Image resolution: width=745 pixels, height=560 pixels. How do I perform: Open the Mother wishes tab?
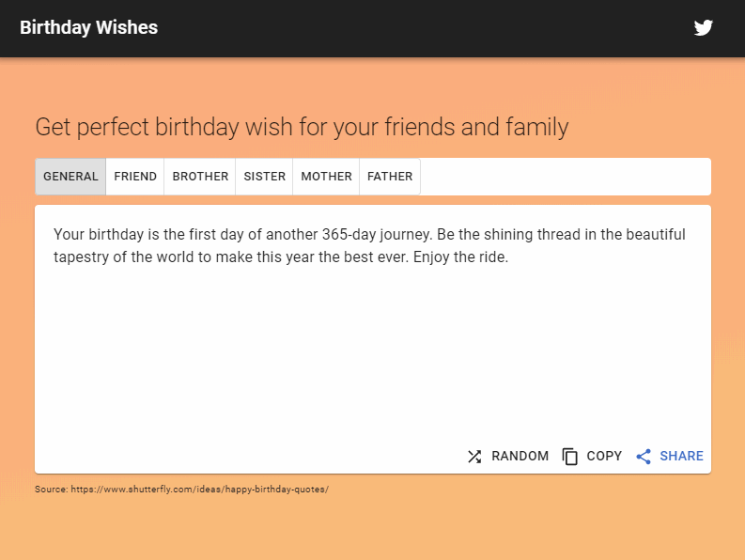coord(326,177)
